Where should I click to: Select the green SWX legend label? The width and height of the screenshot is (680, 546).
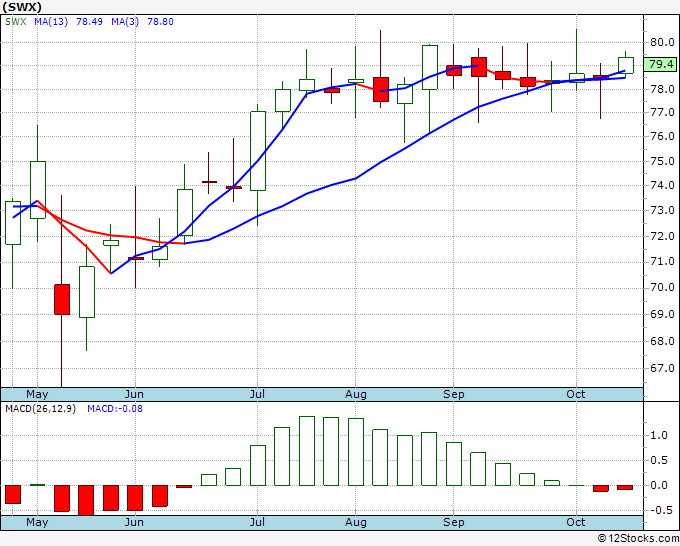tap(16, 22)
